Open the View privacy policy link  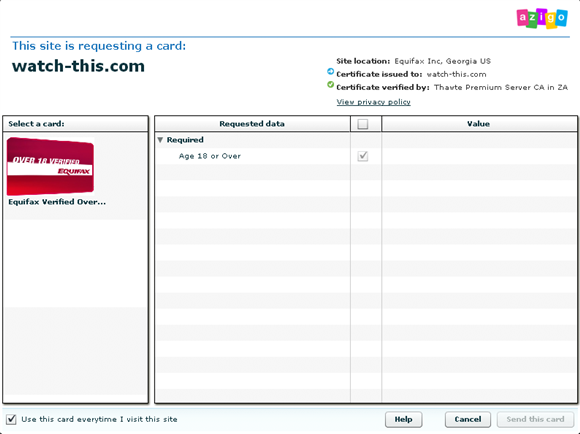tap(373, 102)
